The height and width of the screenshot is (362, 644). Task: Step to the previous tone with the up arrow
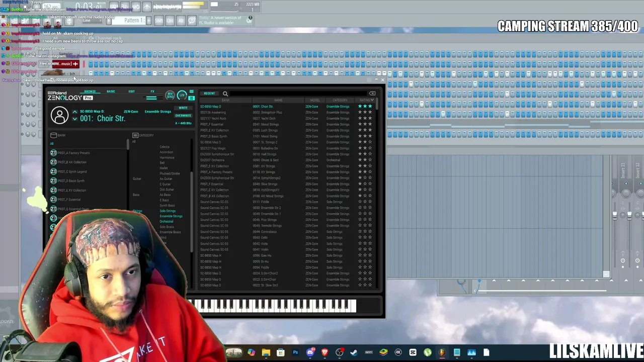click(74, 112)
